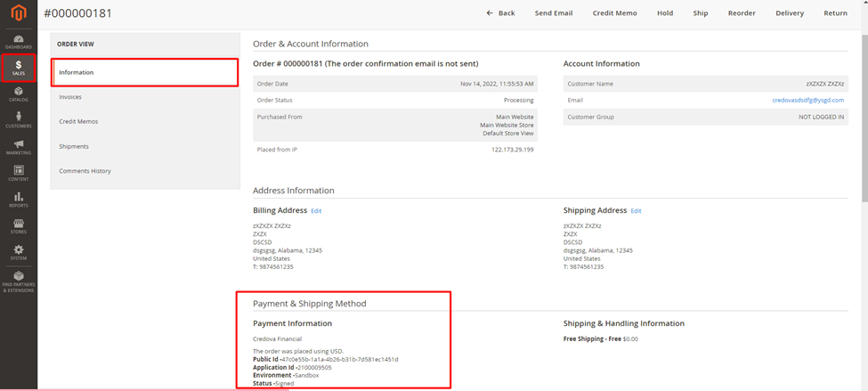Switch to the Invoices tab
The height and width of the screenshot is (391, 868).
coord(145,97)
